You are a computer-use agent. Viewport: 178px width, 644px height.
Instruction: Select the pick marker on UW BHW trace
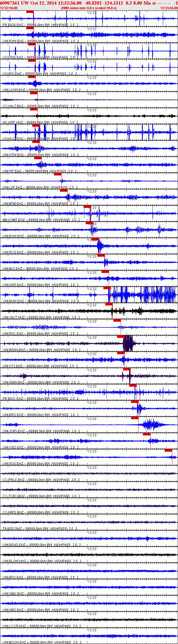click(107, 288)
